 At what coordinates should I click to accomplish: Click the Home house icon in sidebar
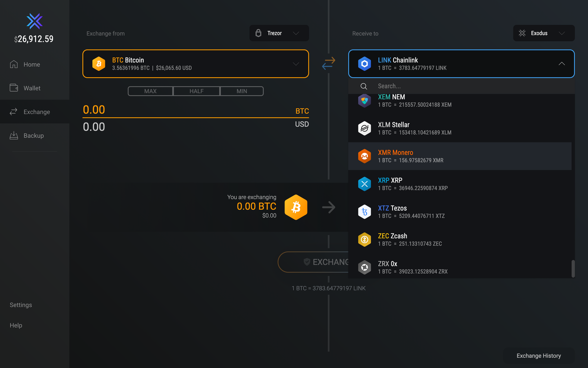pos(14,64)
